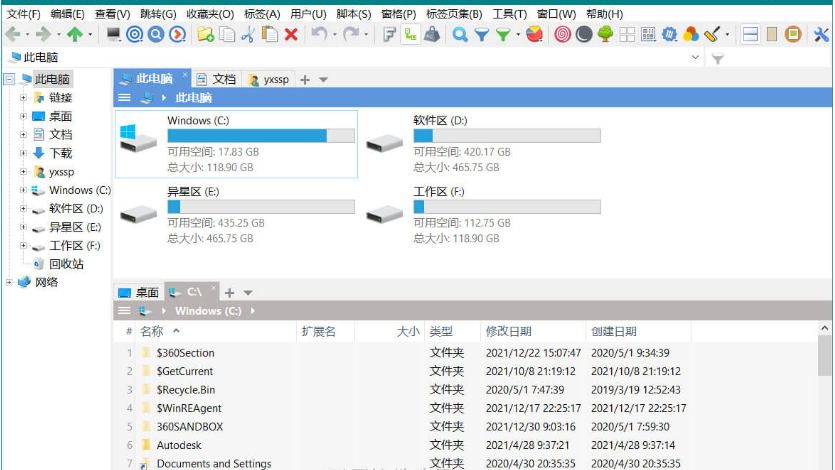Toggle the blue visual filter funnel
The height and width of the screenshot is (470, 835).
pos(481,35)
